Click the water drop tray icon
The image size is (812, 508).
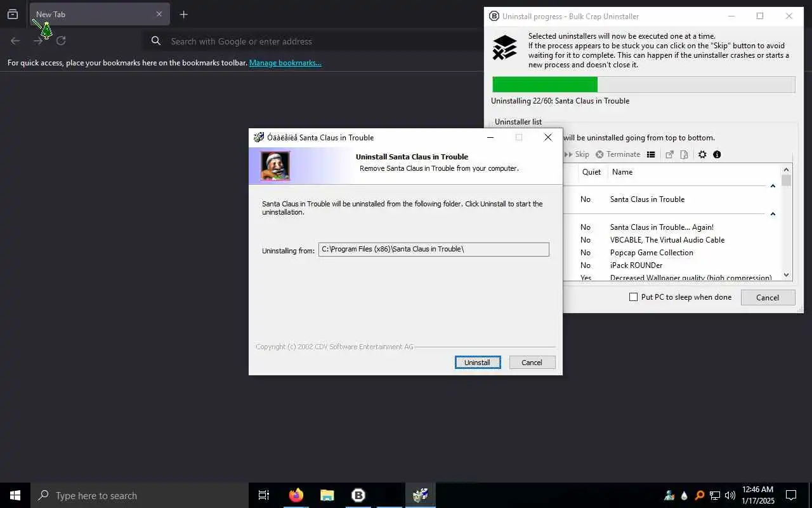[684, 495]
